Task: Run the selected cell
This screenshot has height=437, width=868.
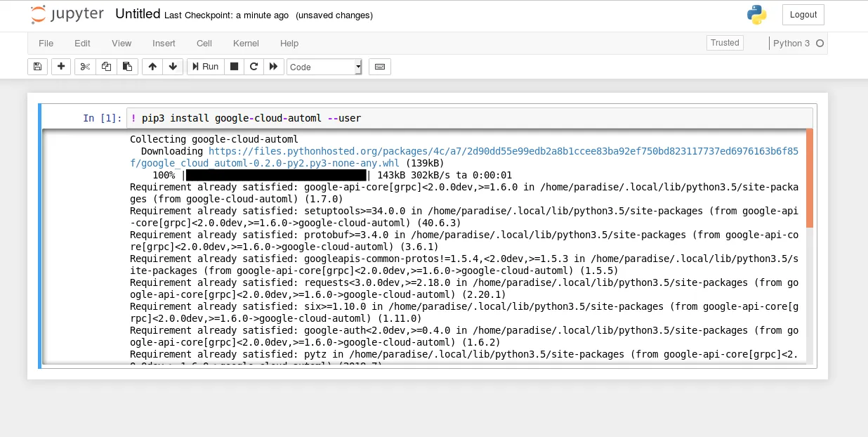Action: click(x=206, y=67)
